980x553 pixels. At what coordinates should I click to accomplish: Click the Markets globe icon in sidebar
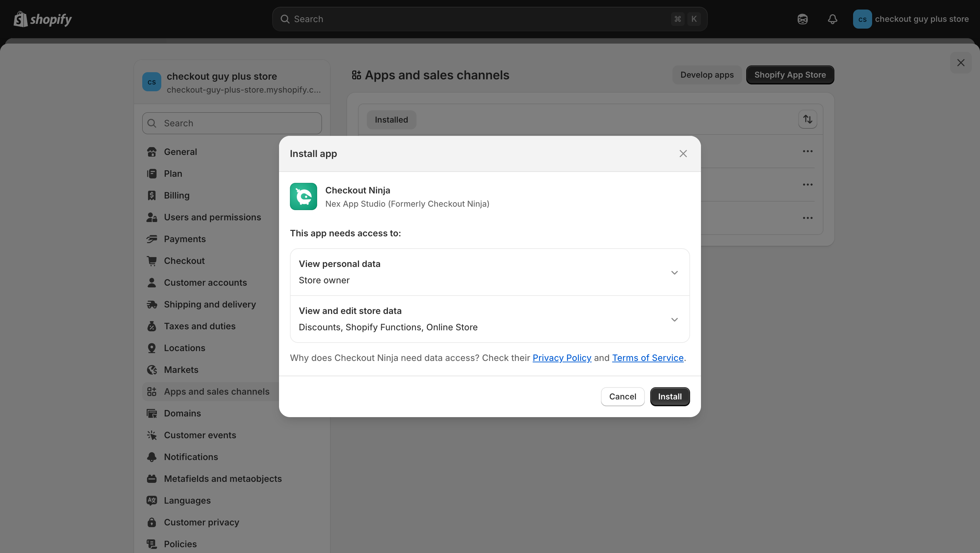click(x=152, y=369)
